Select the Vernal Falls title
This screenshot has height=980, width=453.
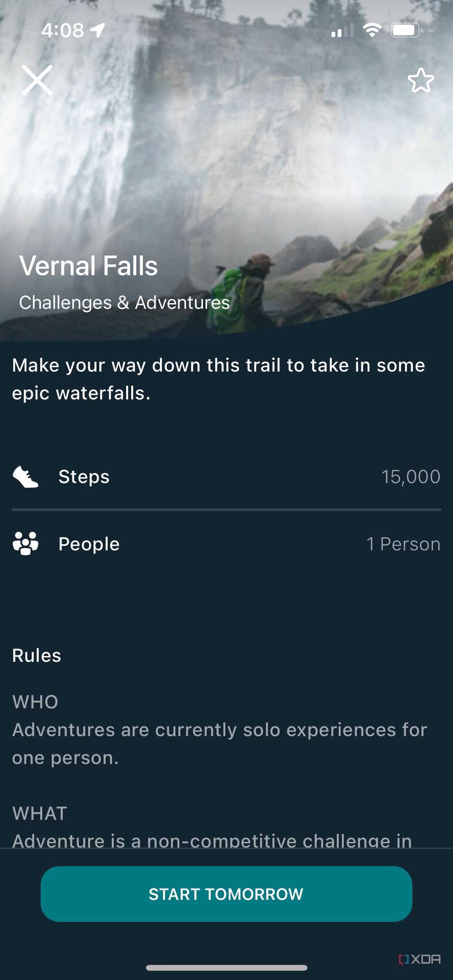pyautogui.click(x=89, y=266)
